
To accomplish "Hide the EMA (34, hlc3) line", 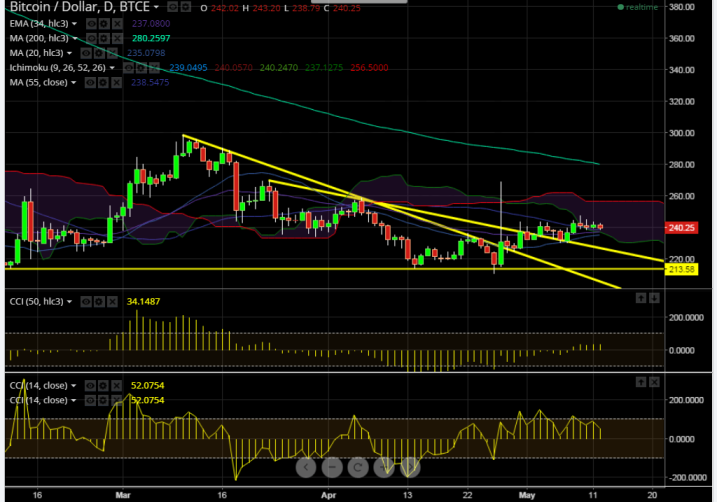I will coord(91,24).
